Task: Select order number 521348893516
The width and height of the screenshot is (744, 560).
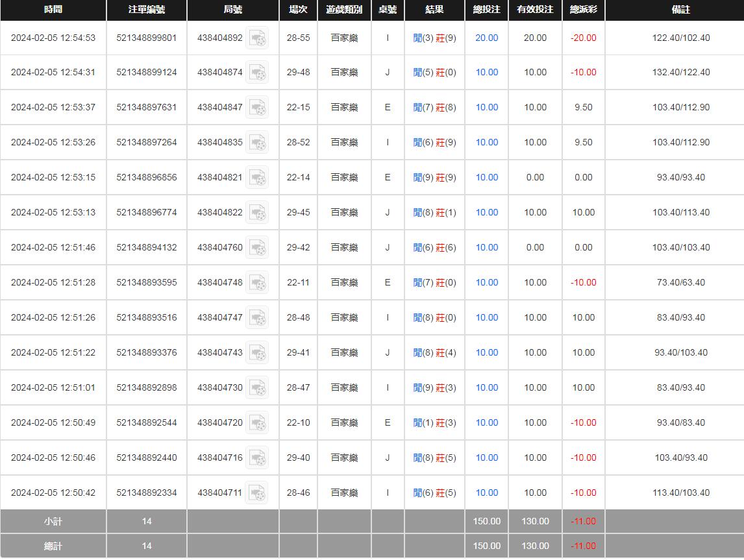Action: [147, 318]
